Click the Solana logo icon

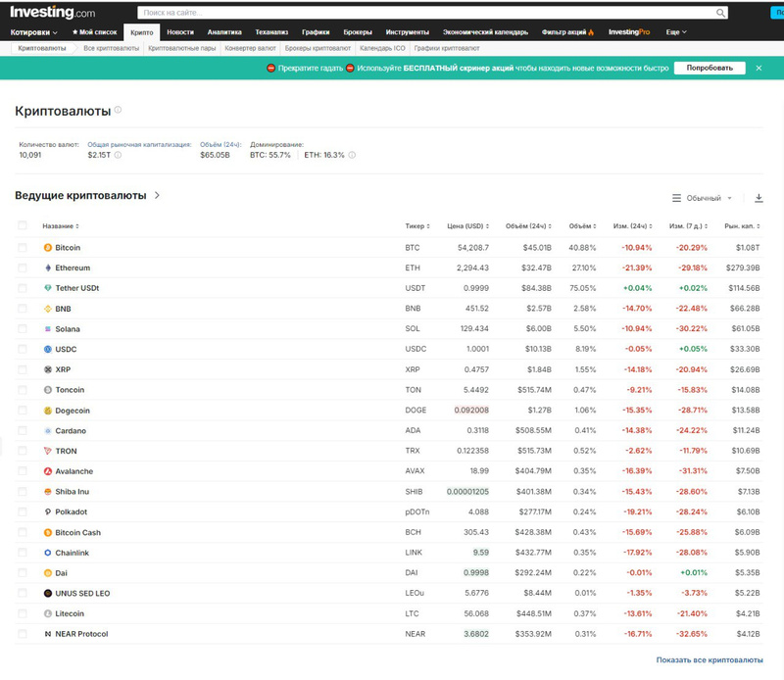tap(47, 329)
